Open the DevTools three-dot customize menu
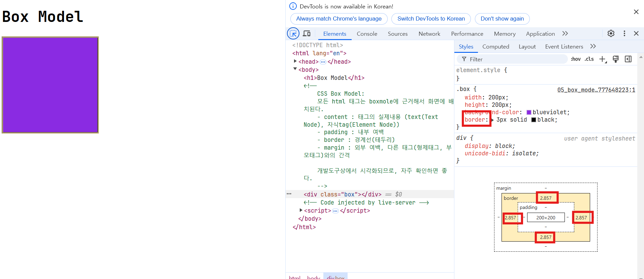Screen dimensions: 644x279 tap(624, 33)
